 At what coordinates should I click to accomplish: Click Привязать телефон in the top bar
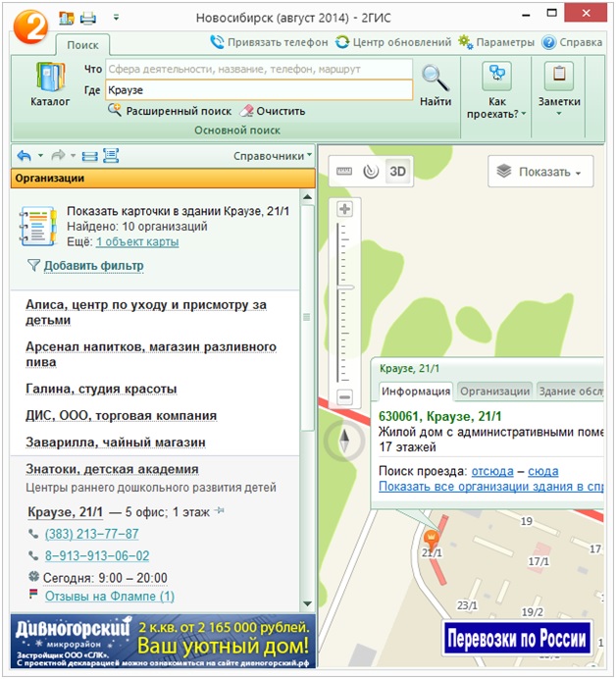click(x=269, y=42)
